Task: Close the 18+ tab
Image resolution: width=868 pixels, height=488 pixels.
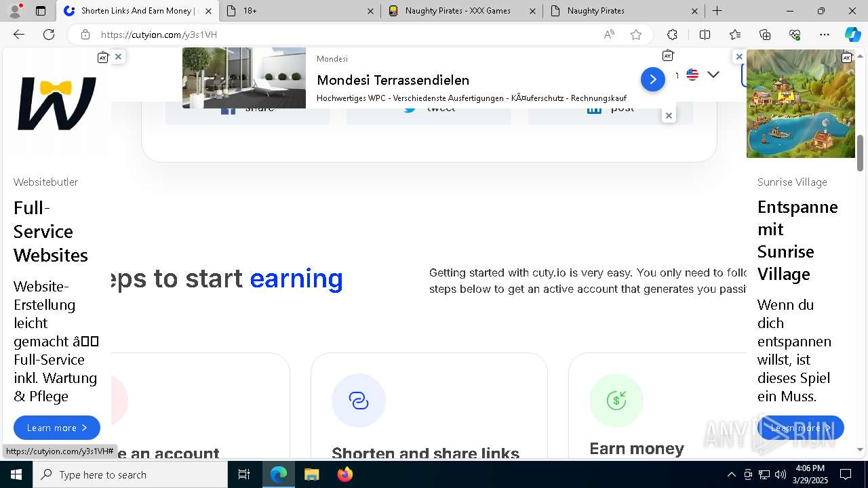Action: (x=370, y=11)
